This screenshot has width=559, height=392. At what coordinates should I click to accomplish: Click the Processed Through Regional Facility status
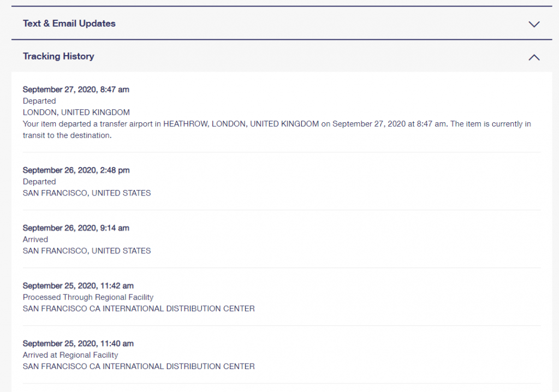tap(88, 297)
